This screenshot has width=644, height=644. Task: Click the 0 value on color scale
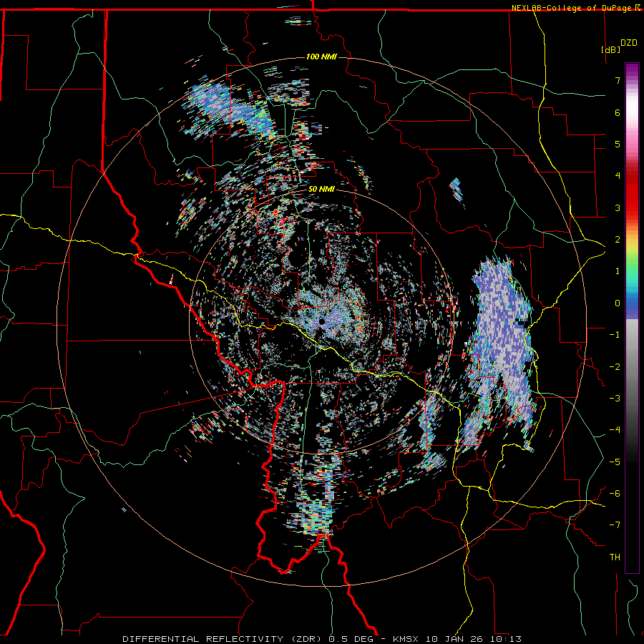click(618, 303)
